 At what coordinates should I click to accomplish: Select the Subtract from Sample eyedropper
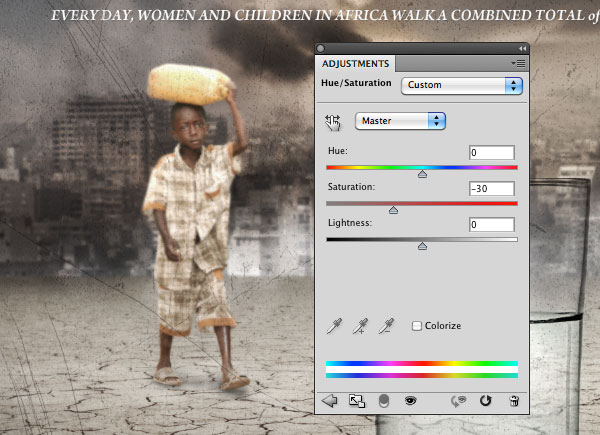[386, 326]
